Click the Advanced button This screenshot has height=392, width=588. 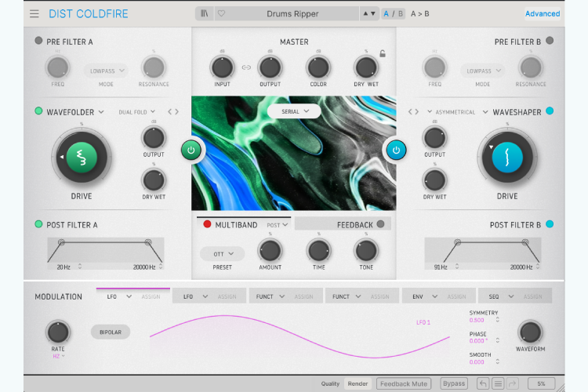(543, 14)
